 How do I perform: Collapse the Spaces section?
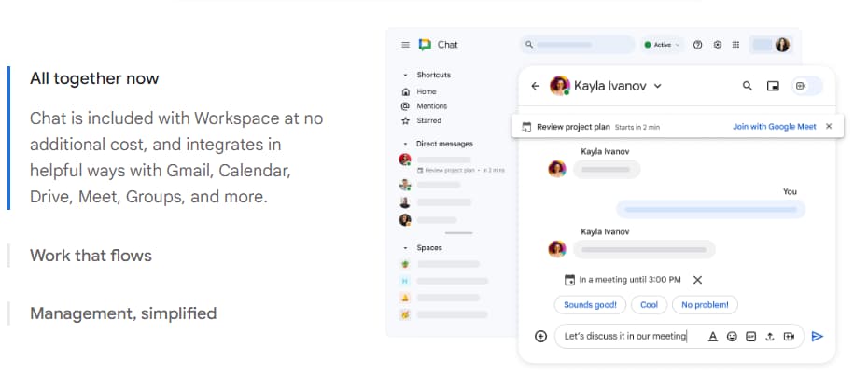pyautogui.click(x=405, y=248)
